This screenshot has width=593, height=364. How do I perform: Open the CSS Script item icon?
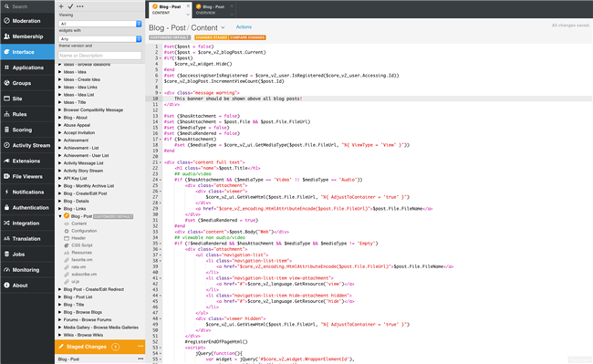(67, 245)
